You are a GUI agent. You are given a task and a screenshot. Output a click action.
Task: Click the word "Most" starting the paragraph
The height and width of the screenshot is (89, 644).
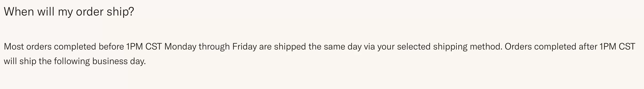point(14,47)
